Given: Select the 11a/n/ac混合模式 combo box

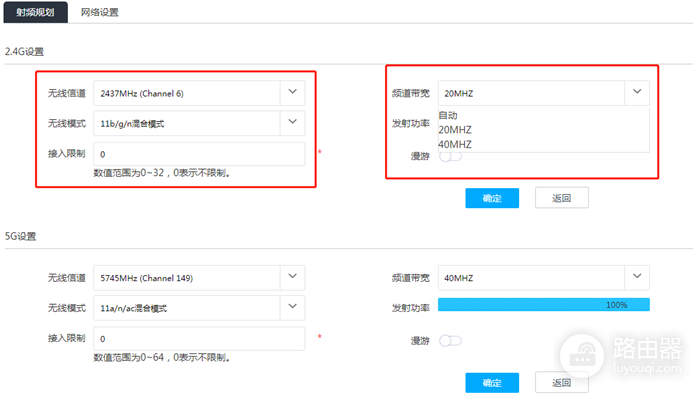Looking at the screenshot, I should click(x=199, y=308).
